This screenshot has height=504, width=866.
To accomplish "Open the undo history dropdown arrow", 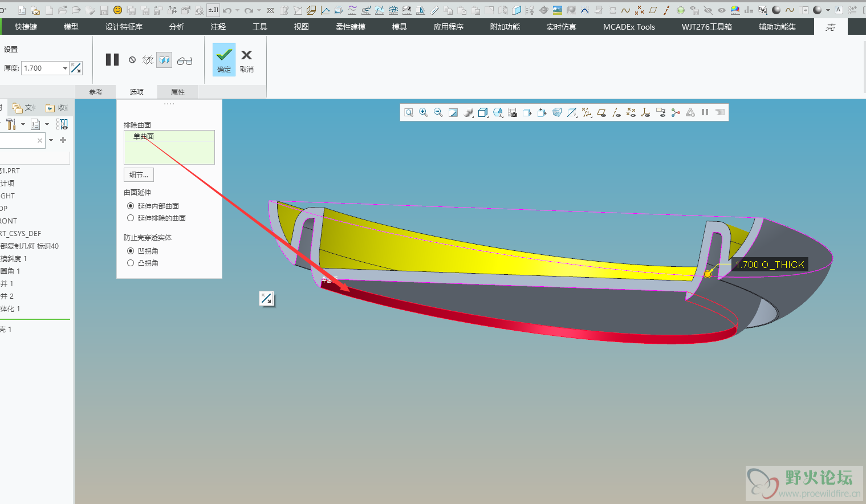I will click(x=238, y=10).
